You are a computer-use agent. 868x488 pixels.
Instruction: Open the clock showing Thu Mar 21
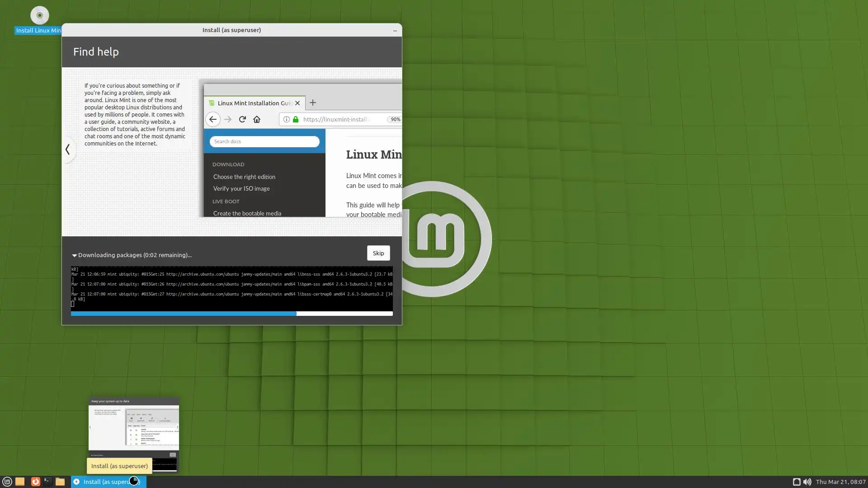click(x=840, y=482)
